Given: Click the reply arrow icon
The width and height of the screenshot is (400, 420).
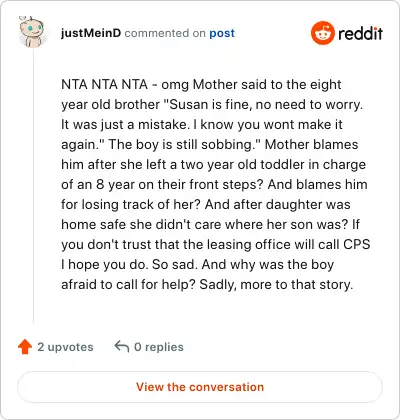Looking at the screenshot, I should (x=122, y=346).
